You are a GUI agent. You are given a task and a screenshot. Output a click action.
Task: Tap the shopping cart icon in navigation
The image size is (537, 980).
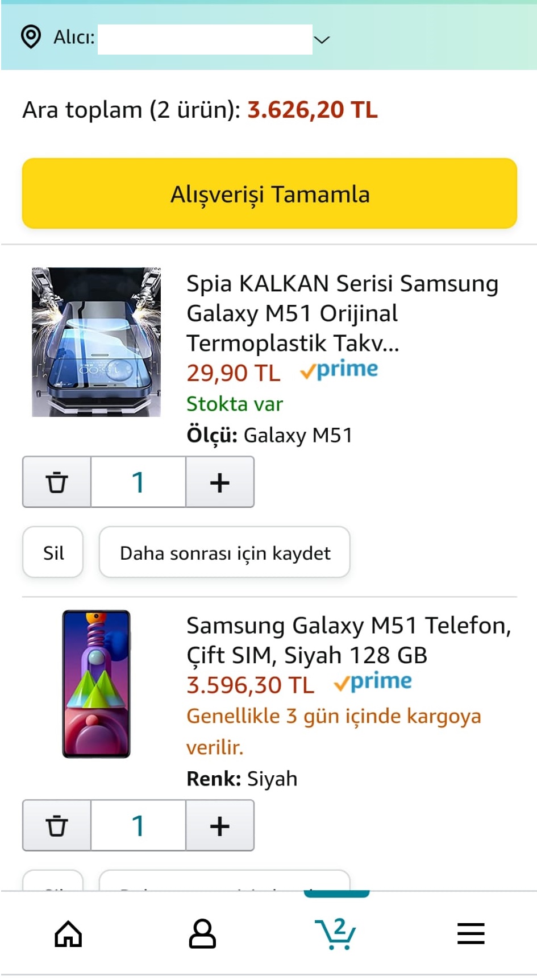click(x=336, y=934)
